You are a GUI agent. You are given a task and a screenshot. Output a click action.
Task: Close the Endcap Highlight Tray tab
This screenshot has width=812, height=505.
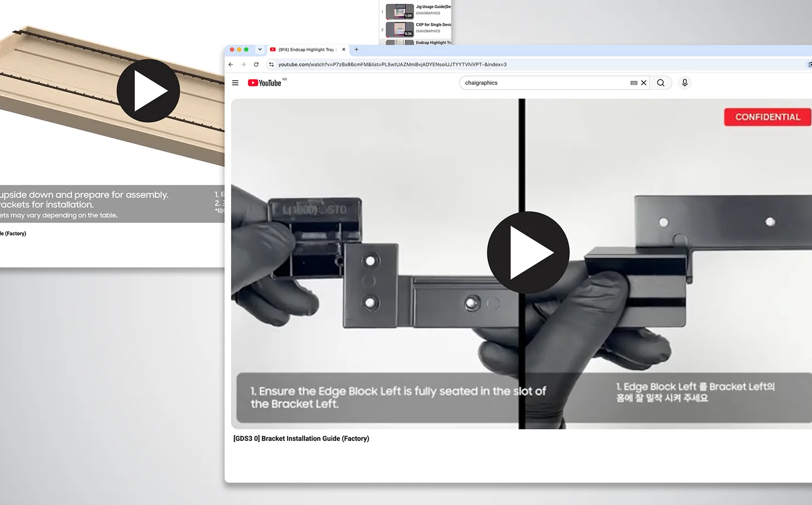click(x=344, y=49)
